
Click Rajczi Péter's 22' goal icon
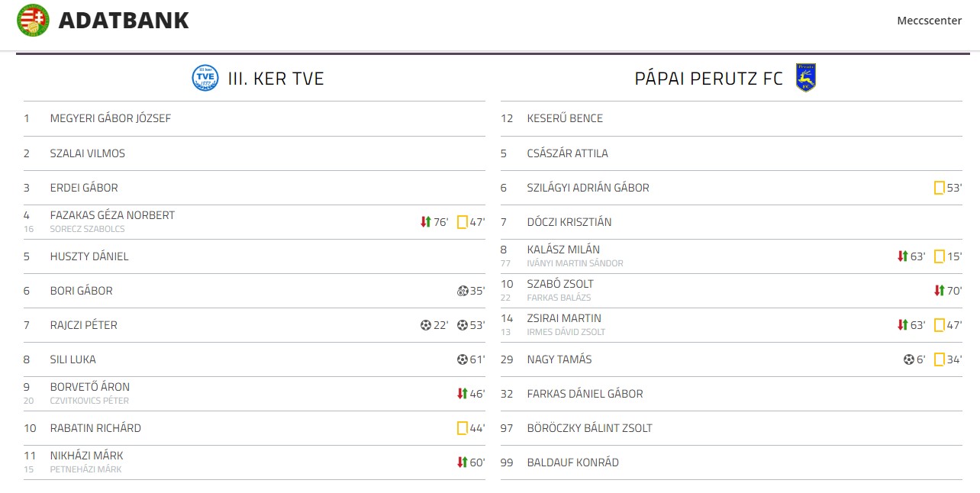click(x=426, y=325)
